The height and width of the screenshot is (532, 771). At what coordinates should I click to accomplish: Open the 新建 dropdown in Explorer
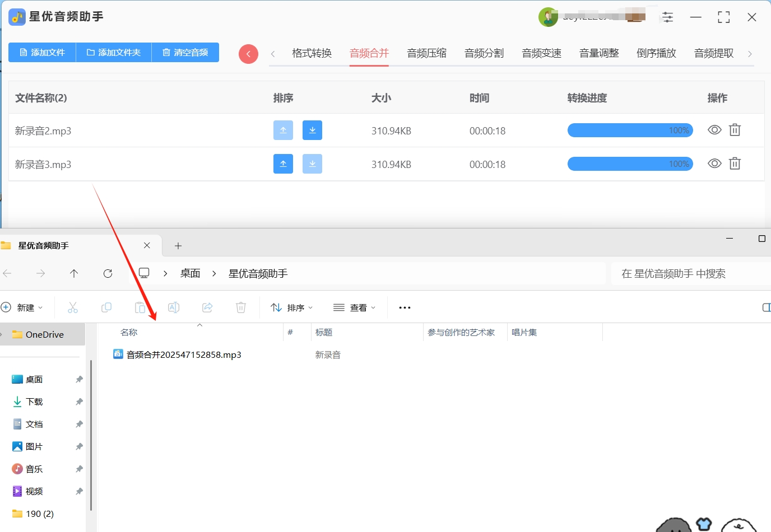[x=22, y=307]
